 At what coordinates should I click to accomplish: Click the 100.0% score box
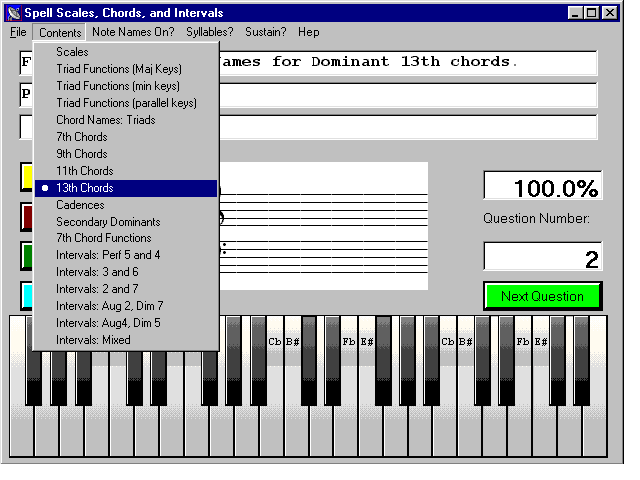tap(543, 186)
